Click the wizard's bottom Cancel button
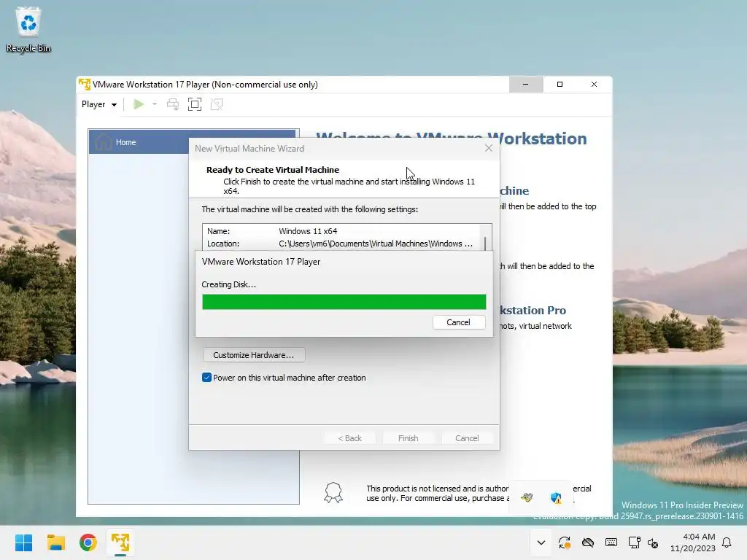 [467, 438]
